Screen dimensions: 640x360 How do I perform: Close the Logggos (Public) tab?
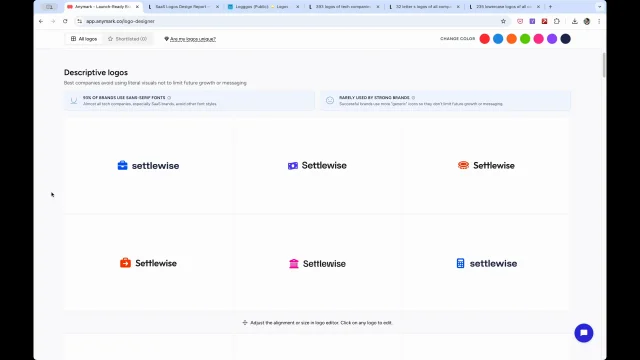tap(298, 7)
